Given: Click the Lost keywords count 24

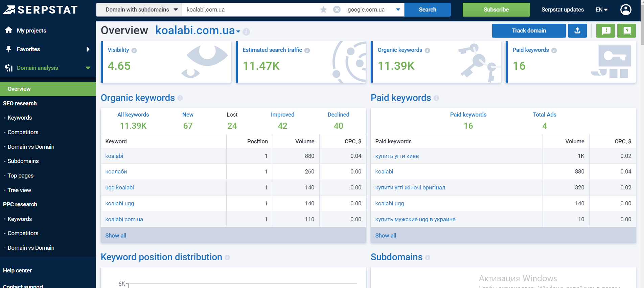Looking at the screenshot, I should click(x=232, y=126).
